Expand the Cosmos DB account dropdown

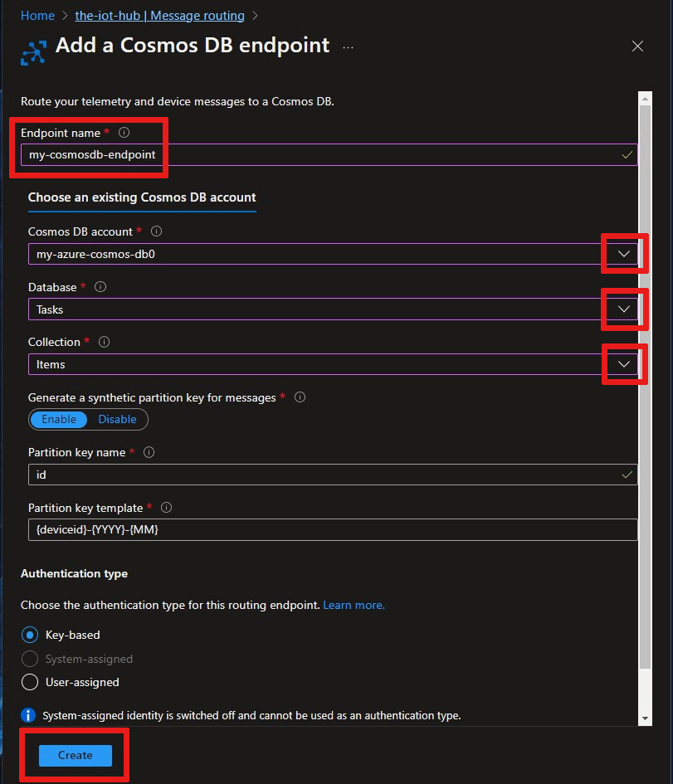coord(625,254)
